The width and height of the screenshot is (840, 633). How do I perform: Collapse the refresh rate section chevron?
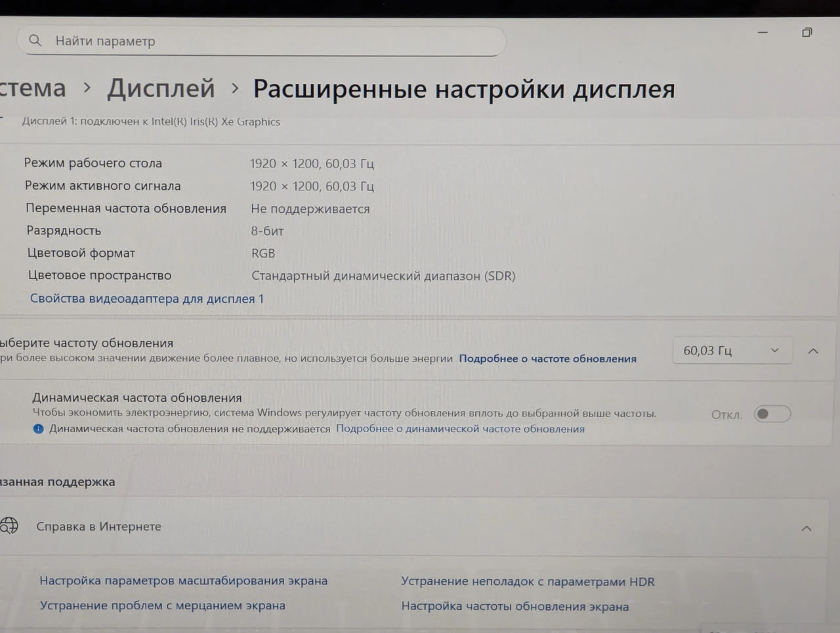[x=813, y=351]
